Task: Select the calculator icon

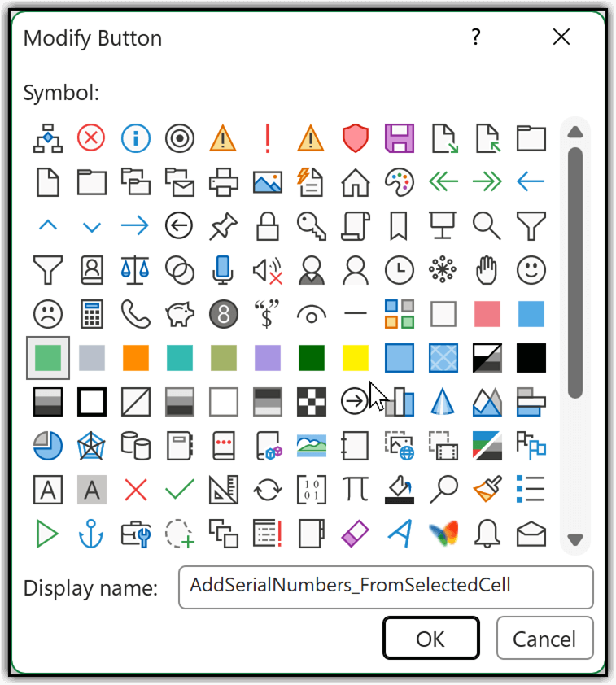Action: (x=90, y=314)
